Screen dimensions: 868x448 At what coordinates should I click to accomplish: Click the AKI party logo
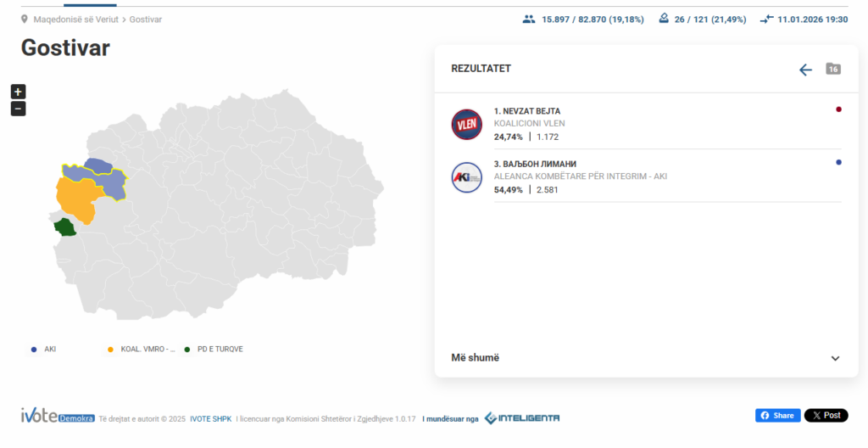click(x=466, y=177)
